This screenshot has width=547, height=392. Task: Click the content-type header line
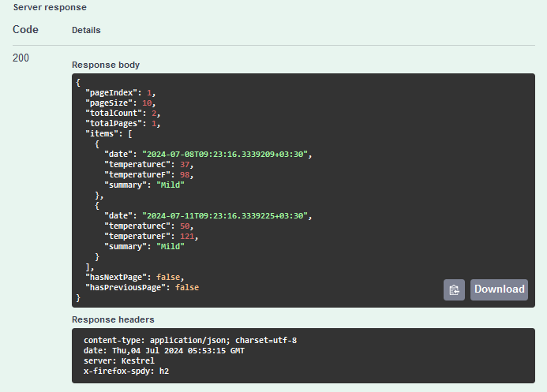click(x=190, y=341)
